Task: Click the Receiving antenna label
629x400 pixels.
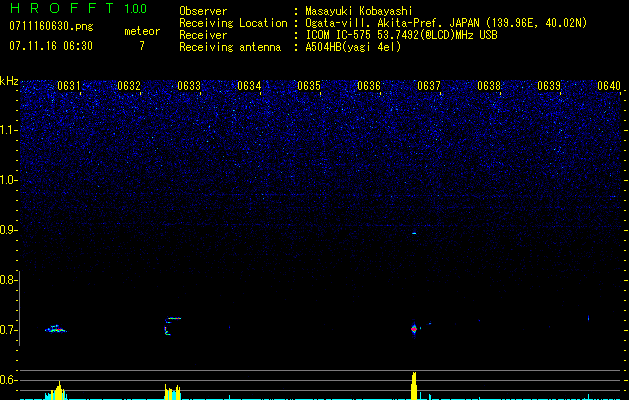Action: [x=230, y=47]
